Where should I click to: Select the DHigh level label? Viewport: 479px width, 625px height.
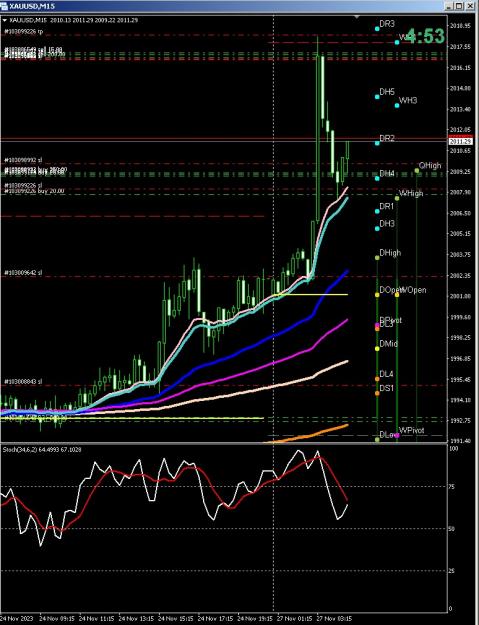[x=390, y=253]
